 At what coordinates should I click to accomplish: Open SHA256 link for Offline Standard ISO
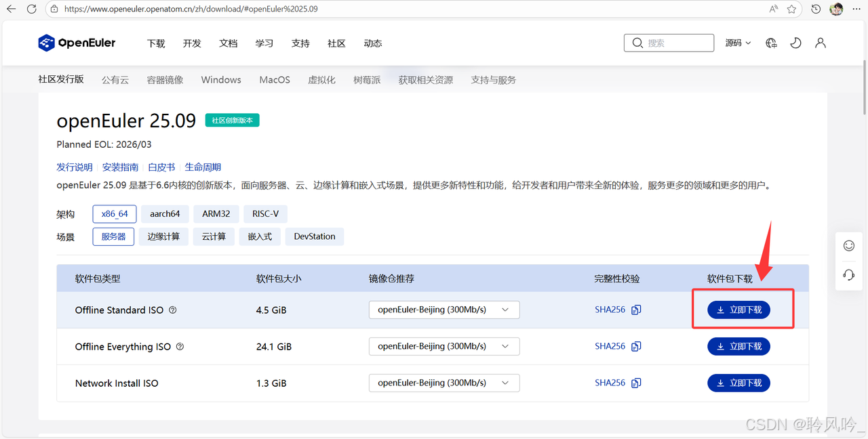click(x=610, y=310)
